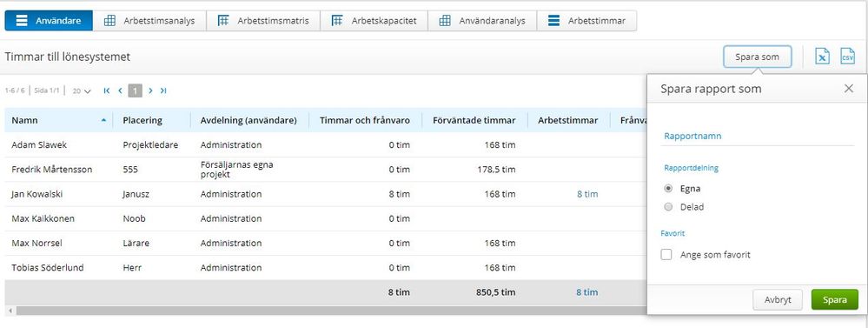Open the Arbetskapacitet tab

[374, 21]
